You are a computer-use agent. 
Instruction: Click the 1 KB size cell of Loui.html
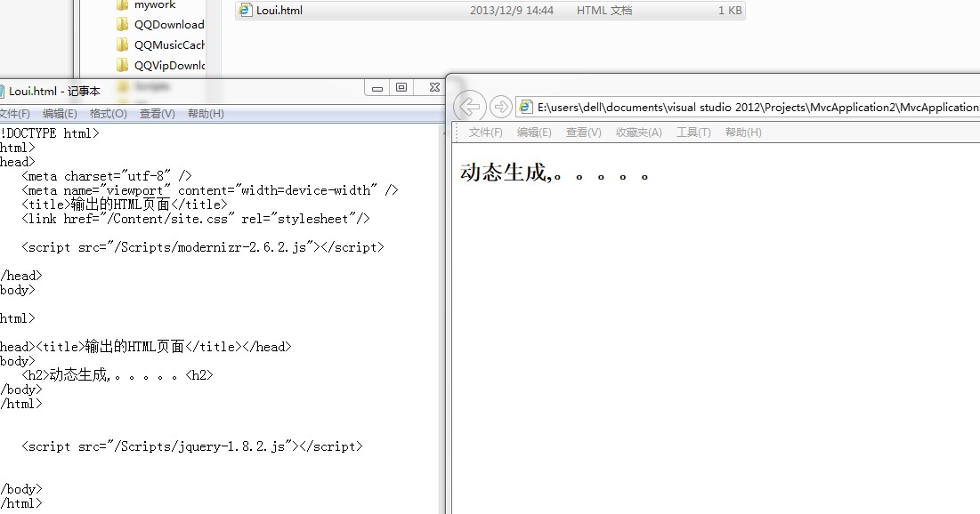click(730, 10)
